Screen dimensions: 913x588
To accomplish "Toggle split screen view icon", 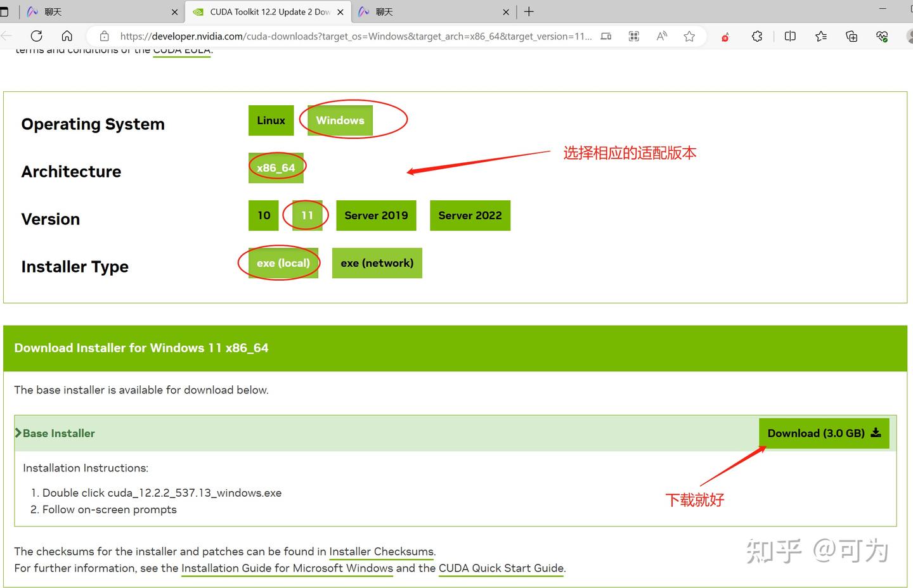I will point(790,36).
